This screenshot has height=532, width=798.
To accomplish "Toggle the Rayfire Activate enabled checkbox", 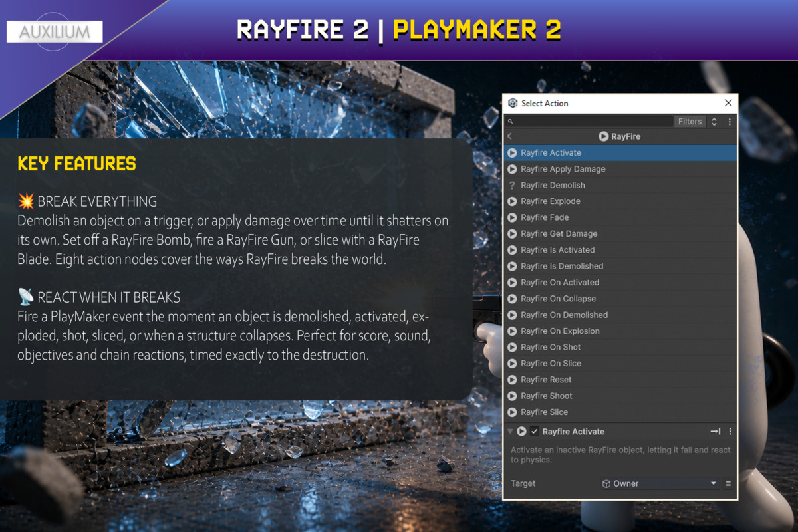I will [535, 432].
